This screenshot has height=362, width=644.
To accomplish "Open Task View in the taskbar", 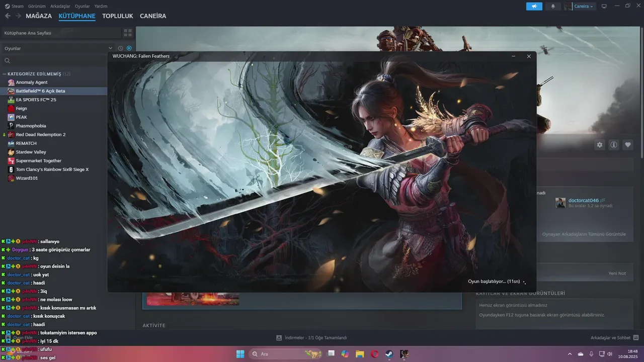I will coord(331,354).
